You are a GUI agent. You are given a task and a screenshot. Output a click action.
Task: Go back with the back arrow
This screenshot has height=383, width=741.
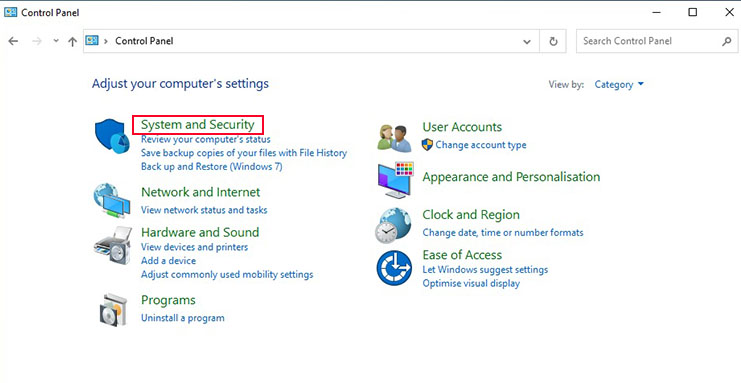[x=13, y=41]
